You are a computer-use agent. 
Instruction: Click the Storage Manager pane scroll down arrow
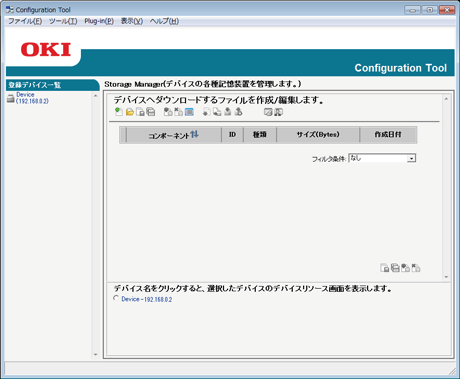(x=446, y=277)
